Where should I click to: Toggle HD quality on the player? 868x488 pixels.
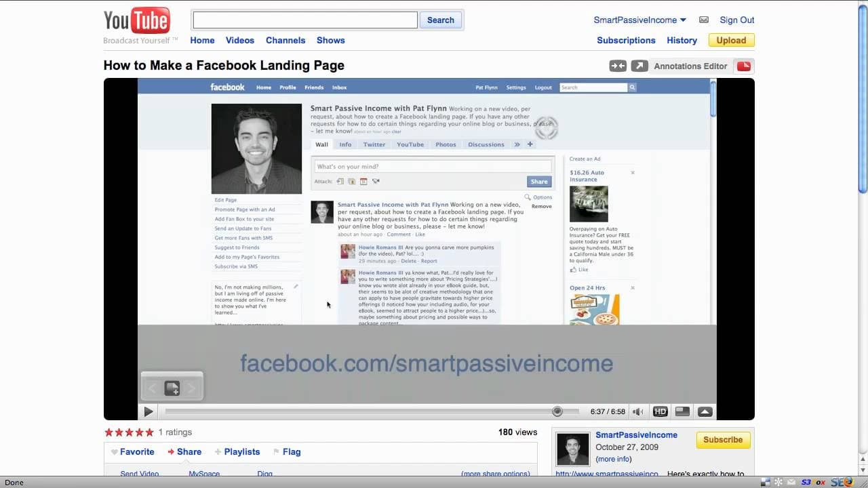(x=660, y=411)
